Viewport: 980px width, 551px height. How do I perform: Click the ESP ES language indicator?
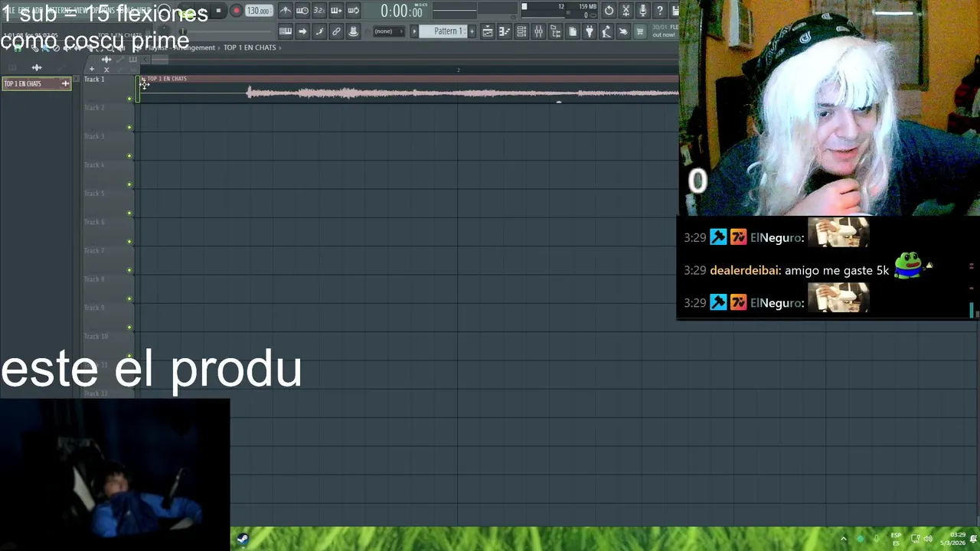(896, 539)
